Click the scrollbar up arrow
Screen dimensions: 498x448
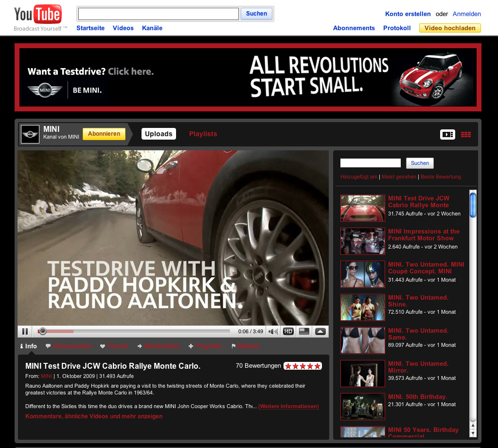point(473,425)
